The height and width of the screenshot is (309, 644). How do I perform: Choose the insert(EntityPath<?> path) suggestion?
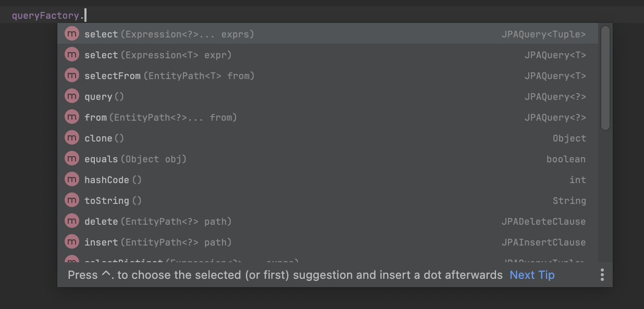(328, 242)
